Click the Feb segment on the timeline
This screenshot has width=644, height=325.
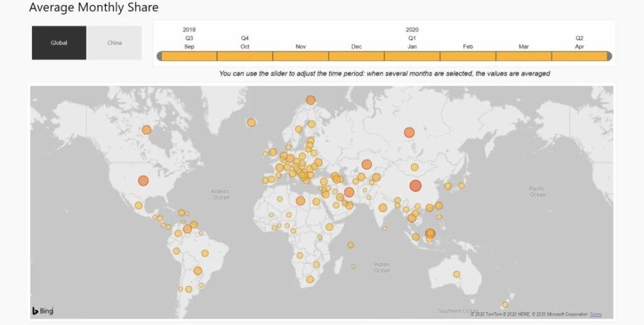(x=468, y=57)
